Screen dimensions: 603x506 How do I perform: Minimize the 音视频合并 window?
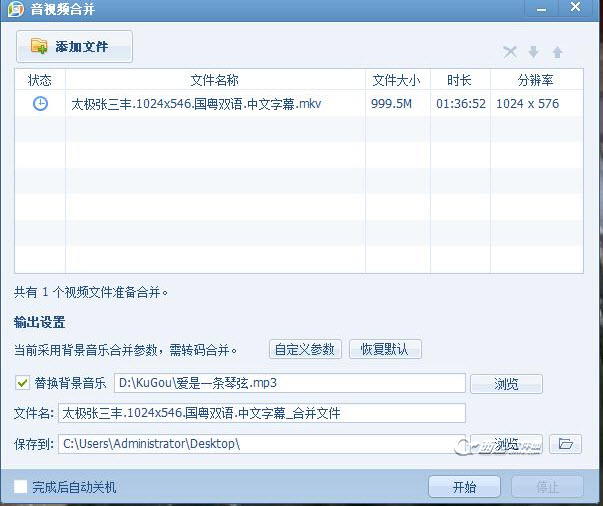[x=541, y=8]
